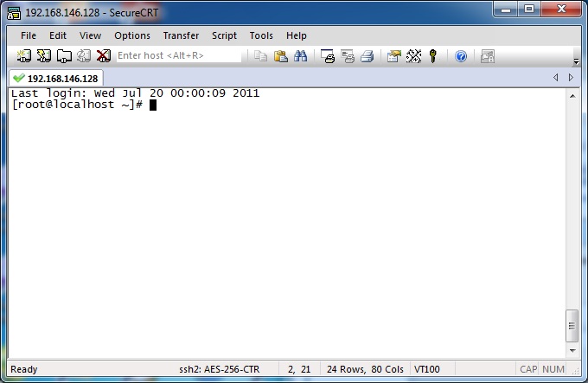Click the tab scroll left arrow

click(556, 78)
